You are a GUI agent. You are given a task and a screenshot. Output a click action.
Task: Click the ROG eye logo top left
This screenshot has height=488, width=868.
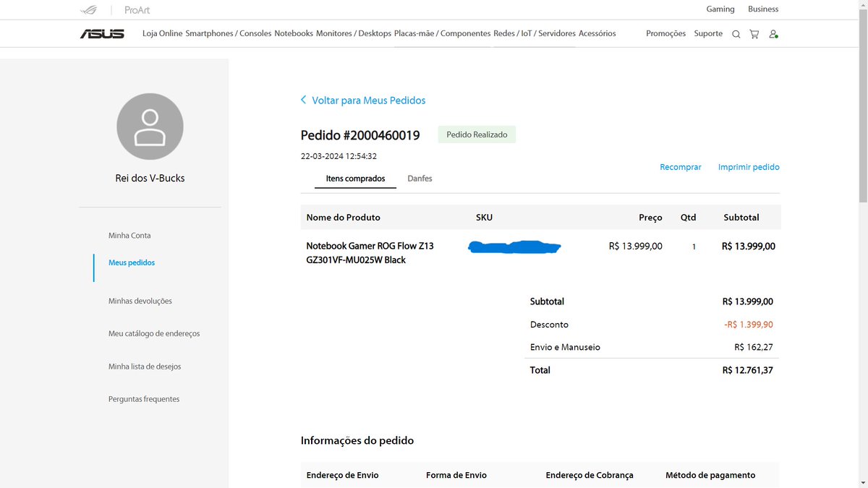88,10
